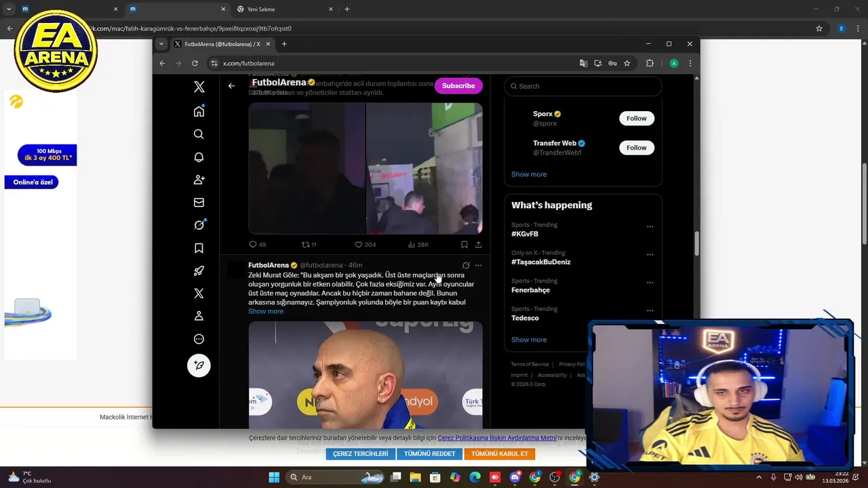
Task: Open options for Tedesco trend
Action: [650, 310]
